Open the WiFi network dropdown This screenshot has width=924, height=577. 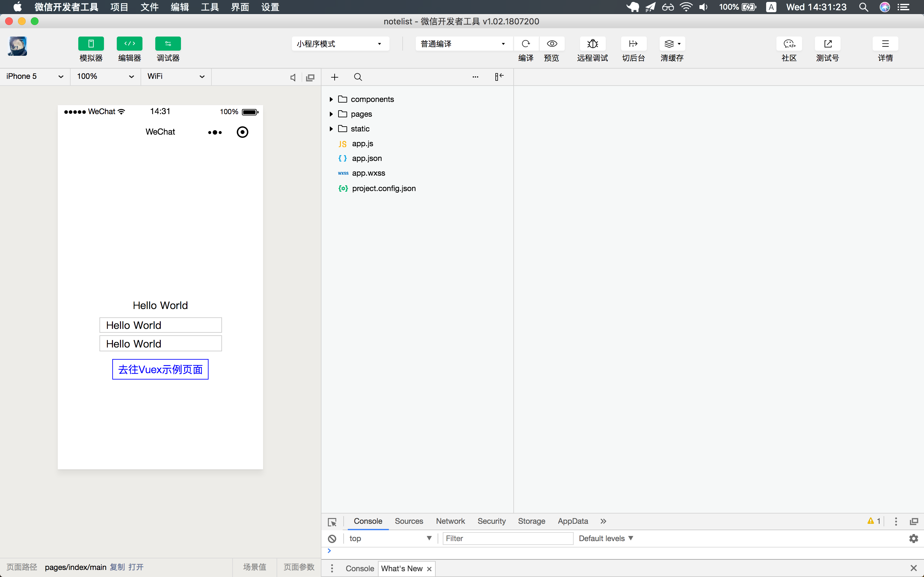pyautogui.click(x=175, y=77)
